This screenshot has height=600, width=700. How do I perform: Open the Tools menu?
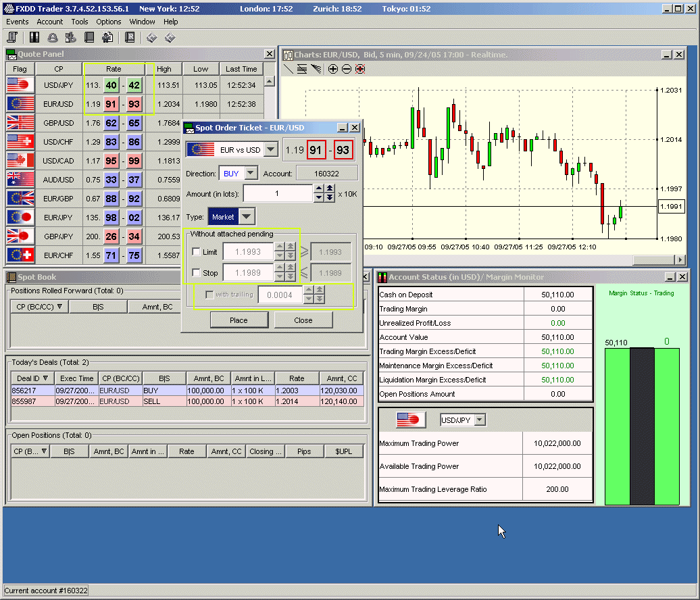(x=80, y=22)
